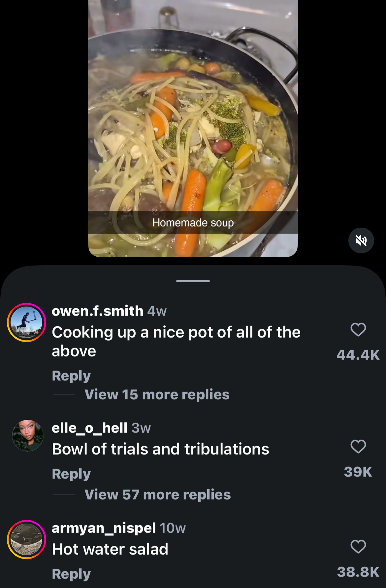
Task: Expand View 57 more replies
Action: click(x=157, y=495)
